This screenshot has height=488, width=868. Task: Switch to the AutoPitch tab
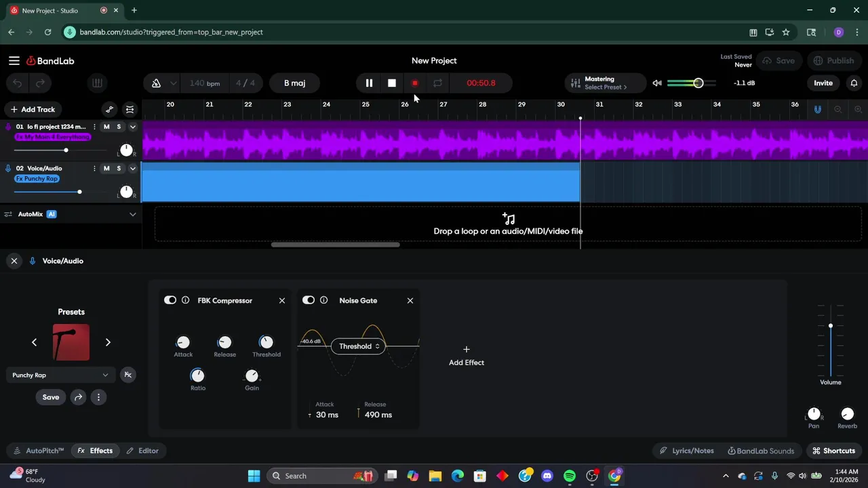[39, 451]
